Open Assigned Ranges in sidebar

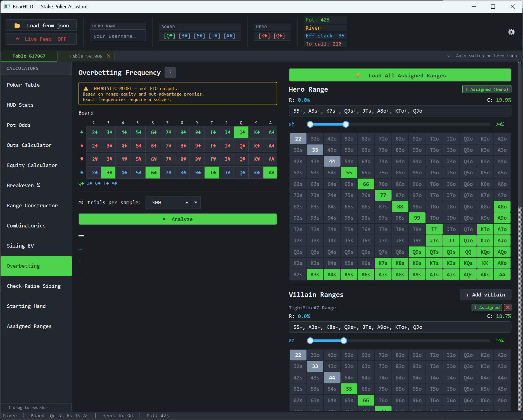(36, 326)
